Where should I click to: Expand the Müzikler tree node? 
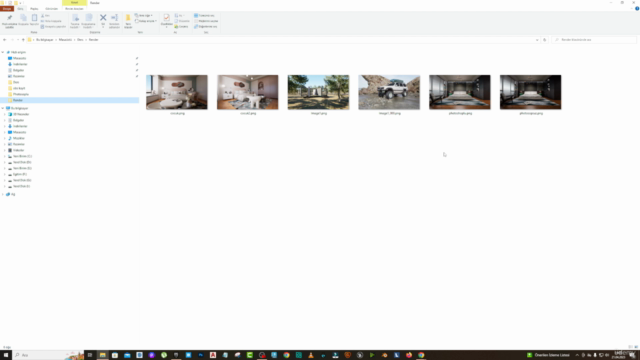[5, 138]
